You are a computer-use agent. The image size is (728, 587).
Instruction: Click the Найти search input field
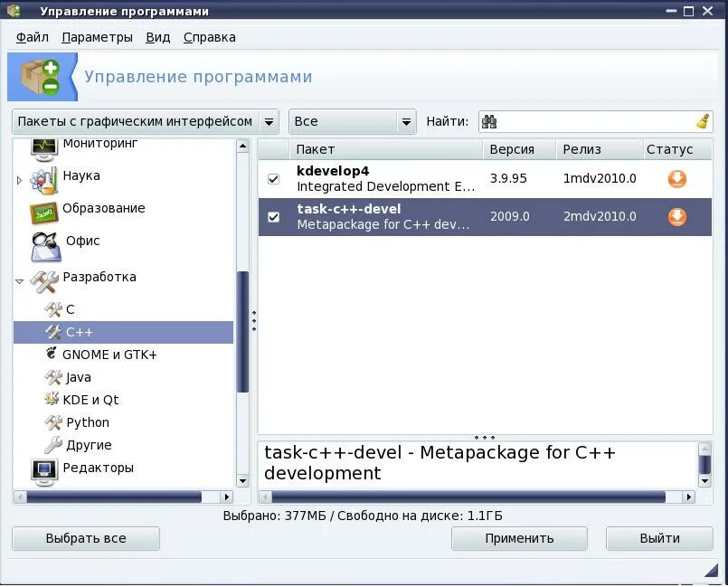[x=596, y=122]
